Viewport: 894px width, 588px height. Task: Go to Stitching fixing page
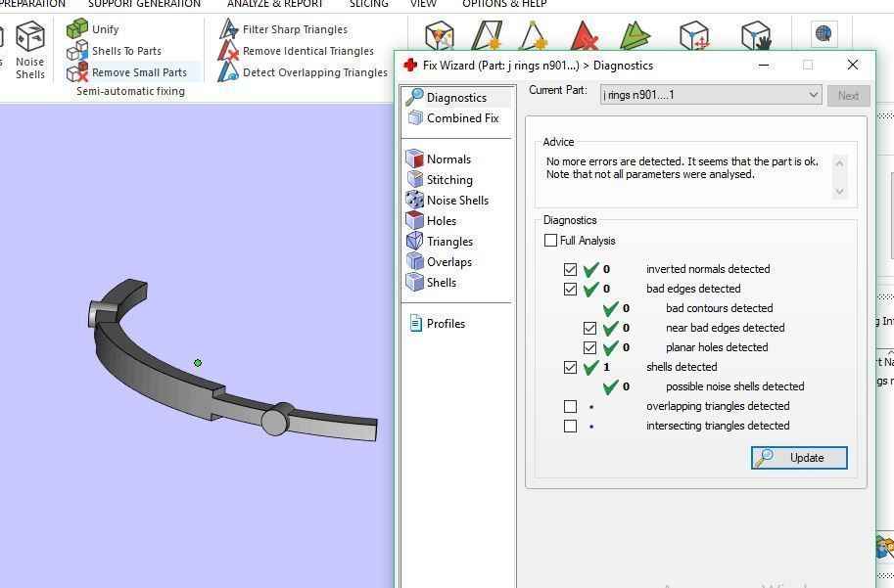point(440,179)
